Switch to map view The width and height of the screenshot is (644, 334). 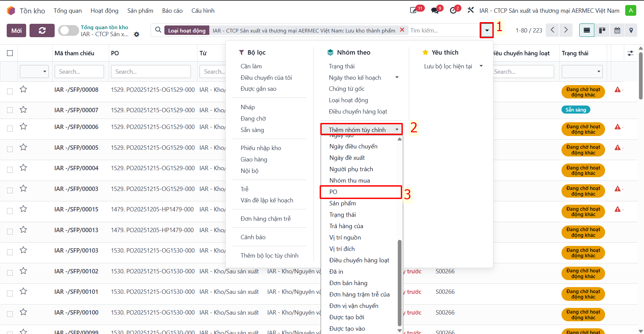tap(631, 30)
